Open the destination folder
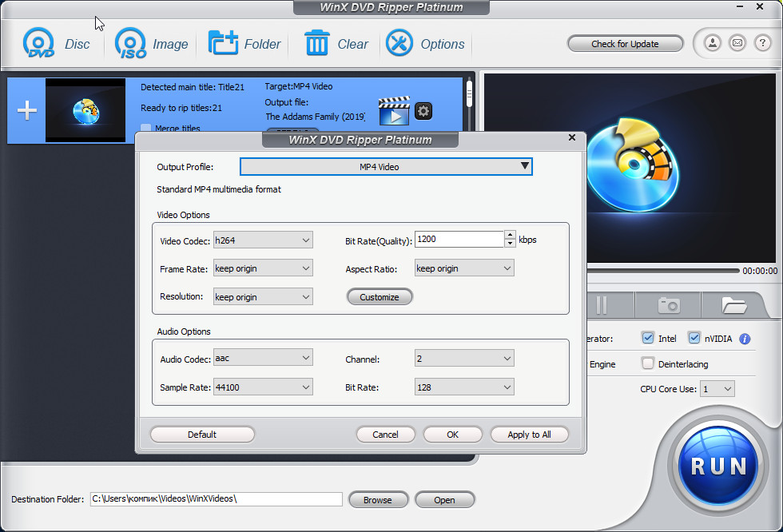 pos(444,499)
